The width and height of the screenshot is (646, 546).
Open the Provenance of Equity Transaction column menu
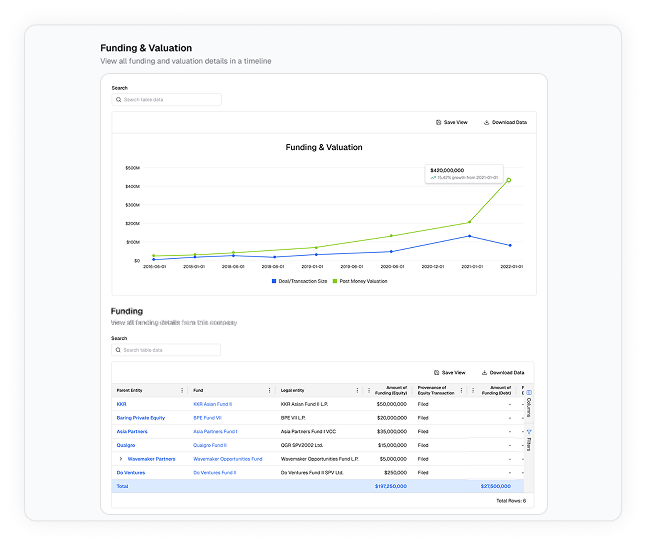tap(461, 390)
